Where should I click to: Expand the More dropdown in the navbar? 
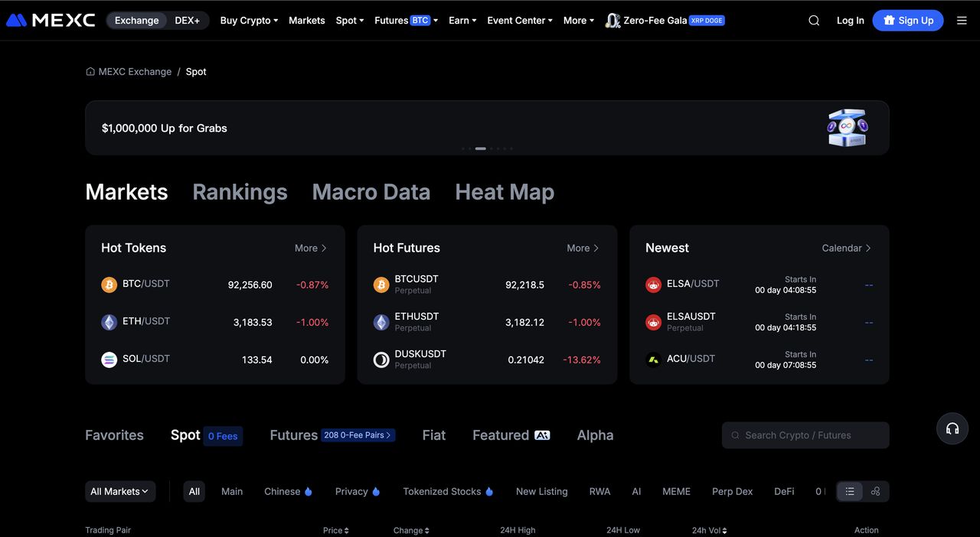point(579,21)
